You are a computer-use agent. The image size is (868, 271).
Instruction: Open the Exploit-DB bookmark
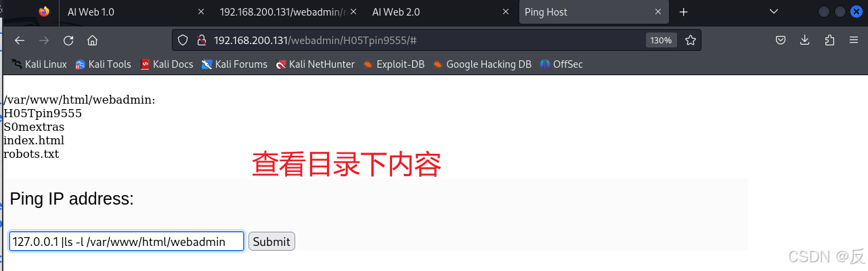pos(393,64)
